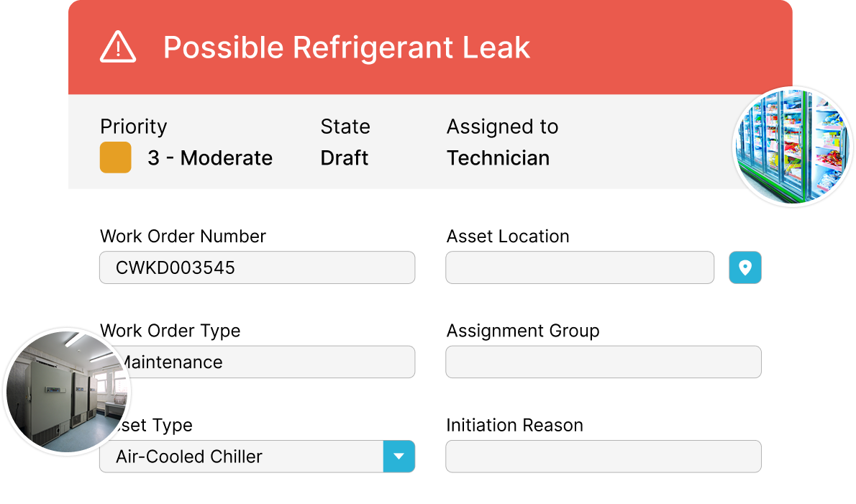This screenshot has height=504, width=856.
Task: Open the supermarket freezer aisle thumbnail
Action: pos(792,147)
